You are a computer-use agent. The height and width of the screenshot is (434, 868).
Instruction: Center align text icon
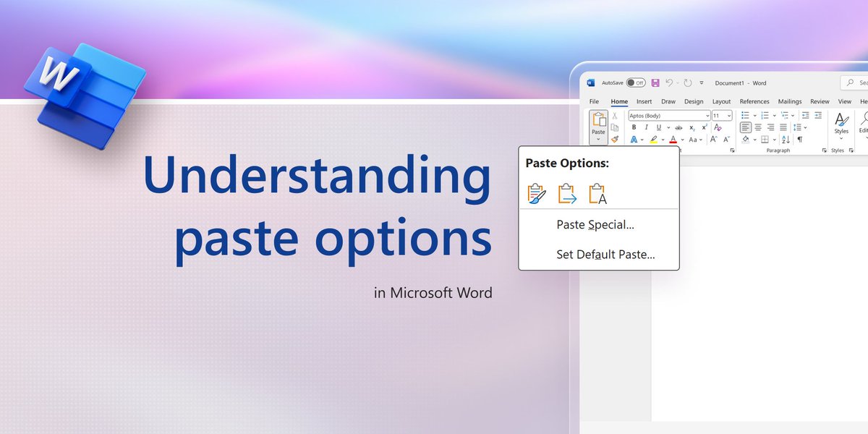pos(758,128)
